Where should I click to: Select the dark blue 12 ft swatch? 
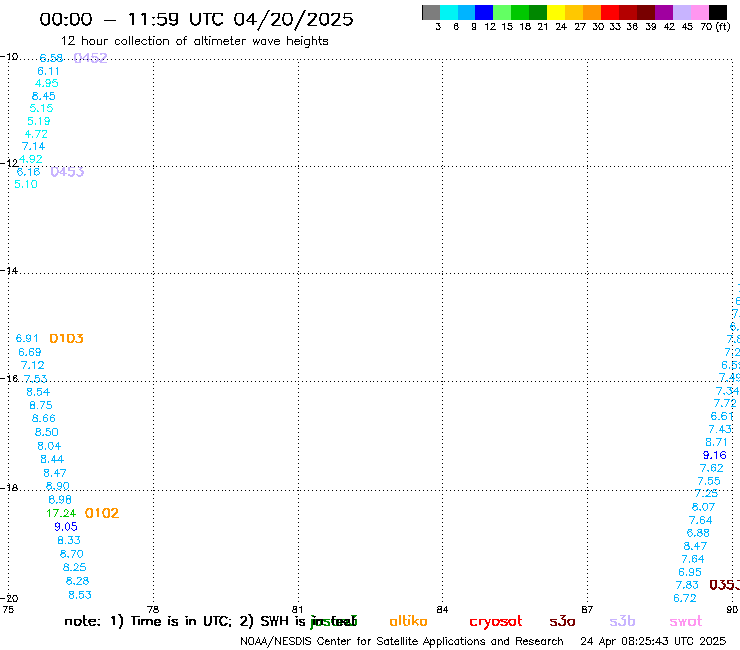484,12
